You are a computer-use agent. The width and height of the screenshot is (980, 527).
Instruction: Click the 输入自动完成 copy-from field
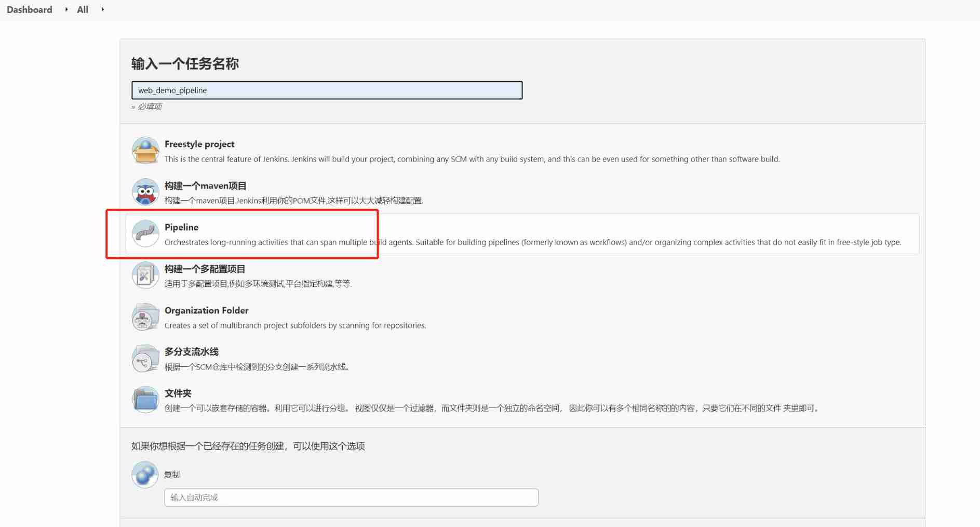point(351,497)
